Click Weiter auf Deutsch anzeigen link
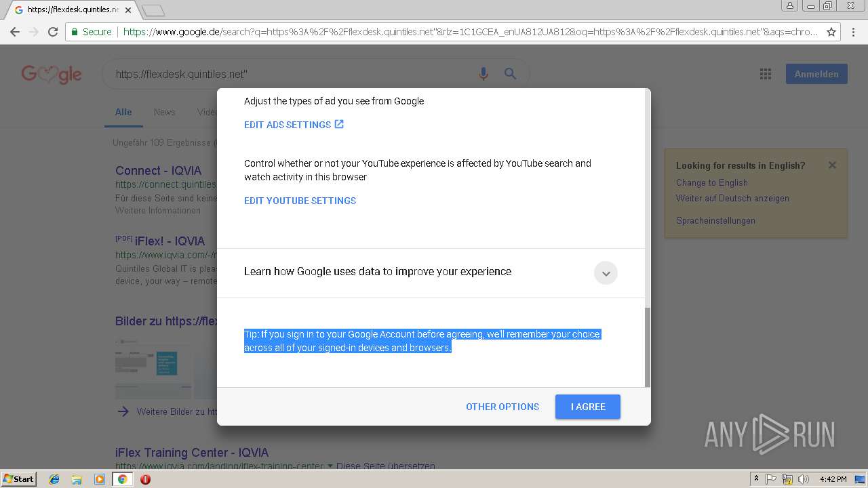Image resolution: width=868 pixels, height=488 pixels. tap(732, 199)
